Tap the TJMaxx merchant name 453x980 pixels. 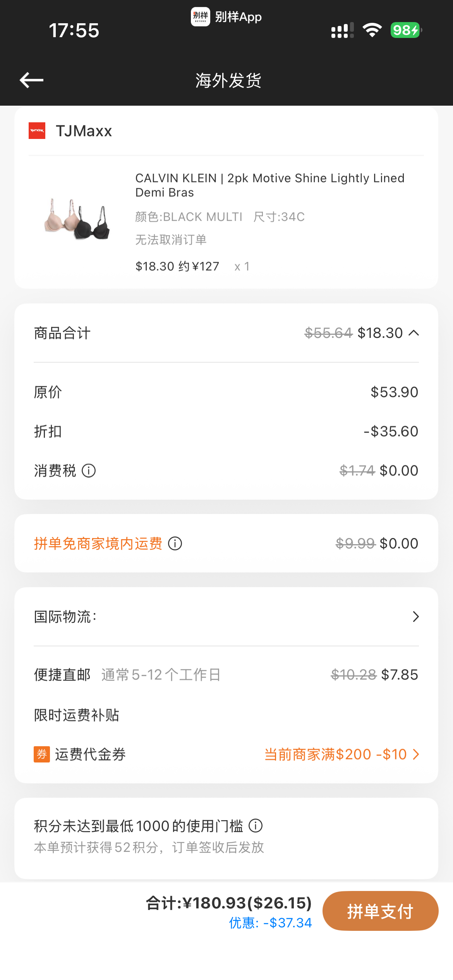click(x=84, y=131)
